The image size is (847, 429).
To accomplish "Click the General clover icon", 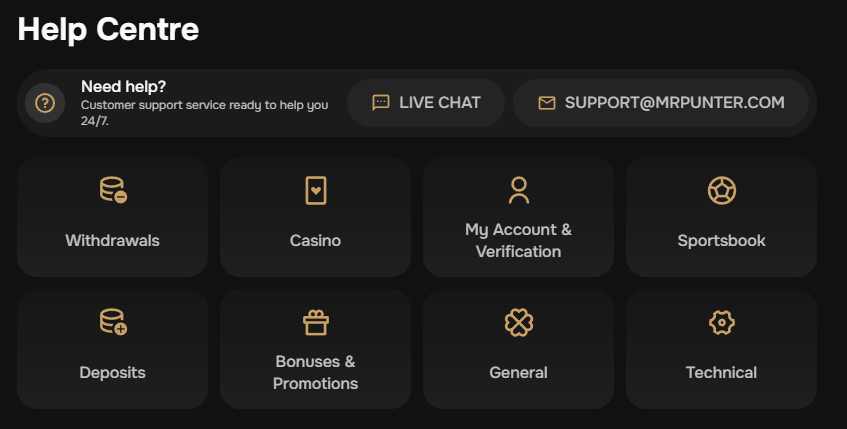I will tap(519, 323).
